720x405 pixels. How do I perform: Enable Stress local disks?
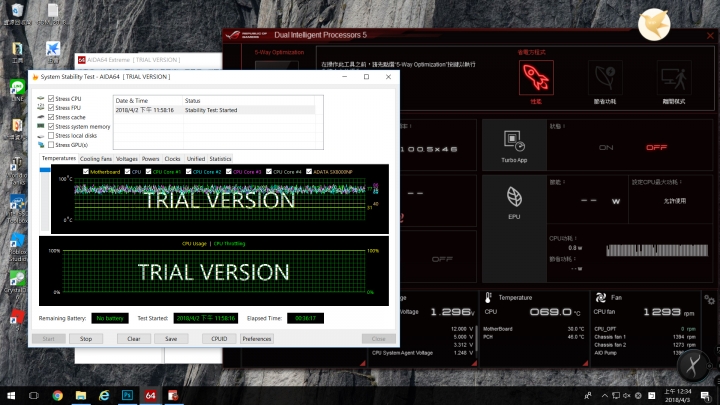[x=51, y=135]
